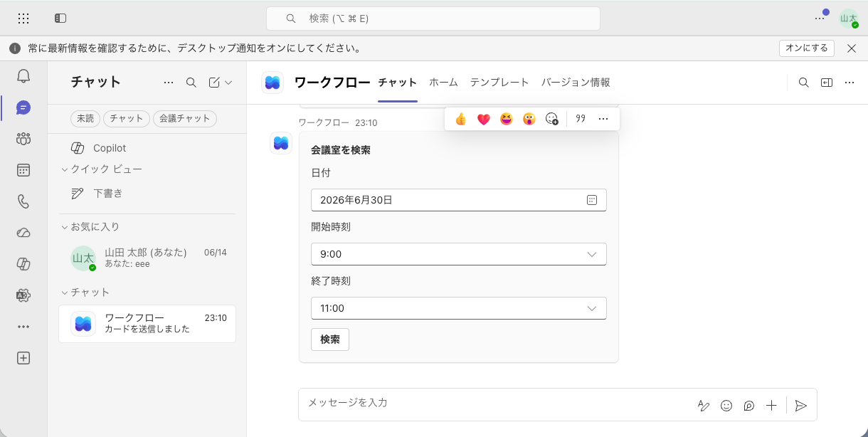The image size is (868, 437).
Task: Open the 終了時刻 dropdown showing 11:00
Action: pos(459,308)
